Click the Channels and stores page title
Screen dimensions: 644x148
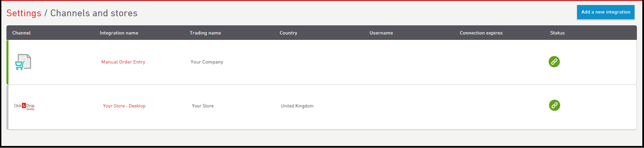pos(94,13)
